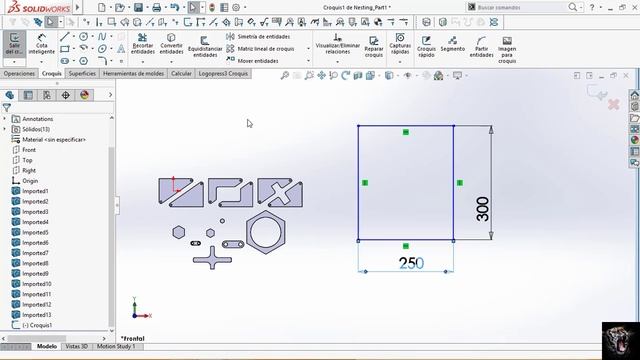Screen dimensions: 640x360
Task: Open ConfigurationManager panel tab
Action: (x=47, y=95)
